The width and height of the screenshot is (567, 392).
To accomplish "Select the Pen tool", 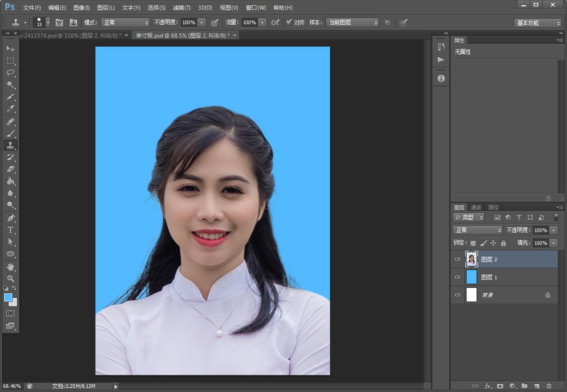I will 11,218.
